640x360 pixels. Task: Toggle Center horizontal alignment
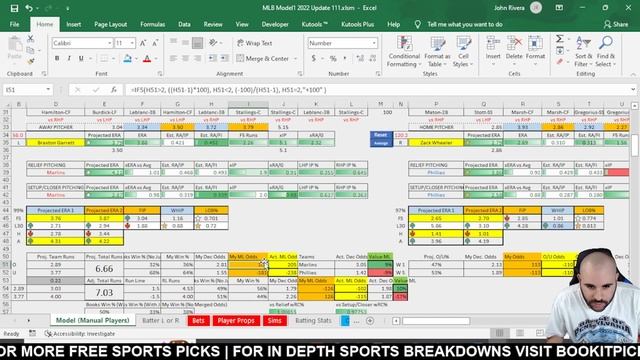coord(185,59)
